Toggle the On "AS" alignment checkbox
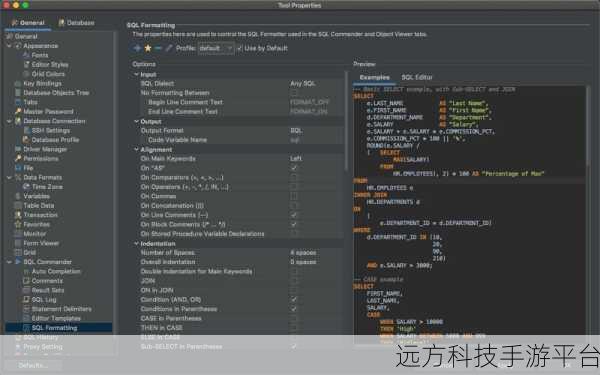 (x=293, y=168)
